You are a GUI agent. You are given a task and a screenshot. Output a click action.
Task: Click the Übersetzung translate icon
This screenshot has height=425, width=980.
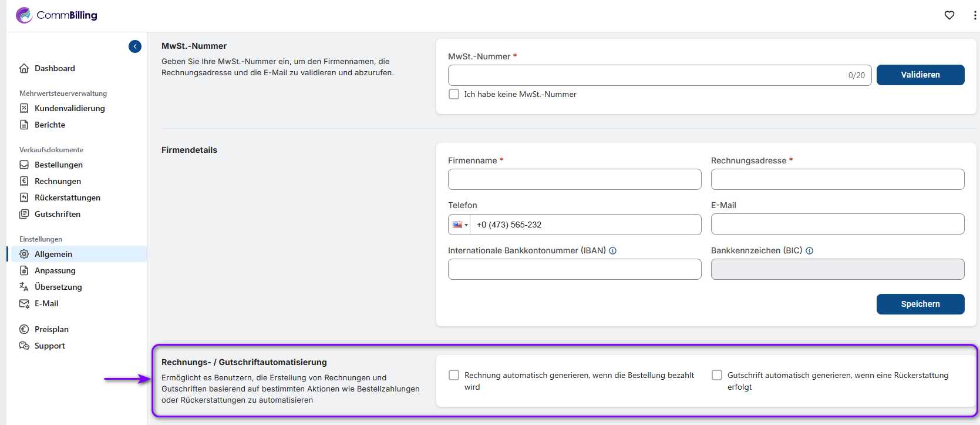click(x=24, y=287)
